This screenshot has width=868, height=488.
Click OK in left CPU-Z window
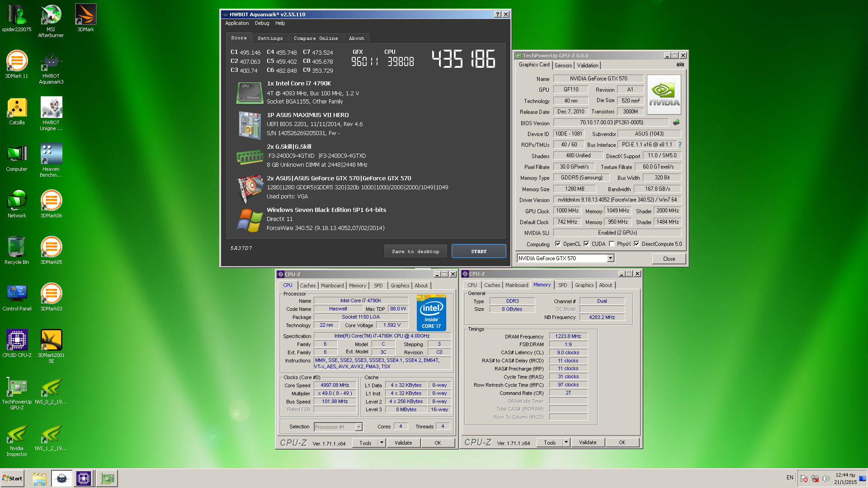(438, 443)
